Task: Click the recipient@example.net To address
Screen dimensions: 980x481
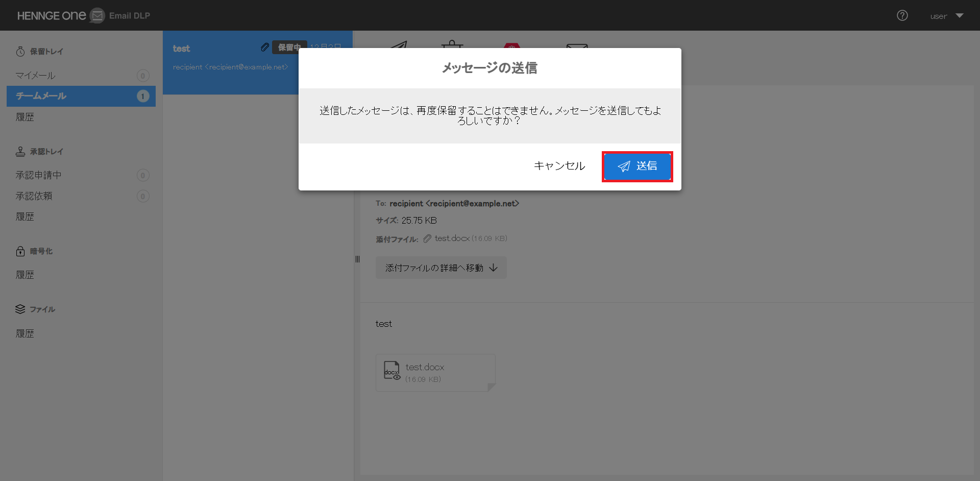Action: [454, 203]
